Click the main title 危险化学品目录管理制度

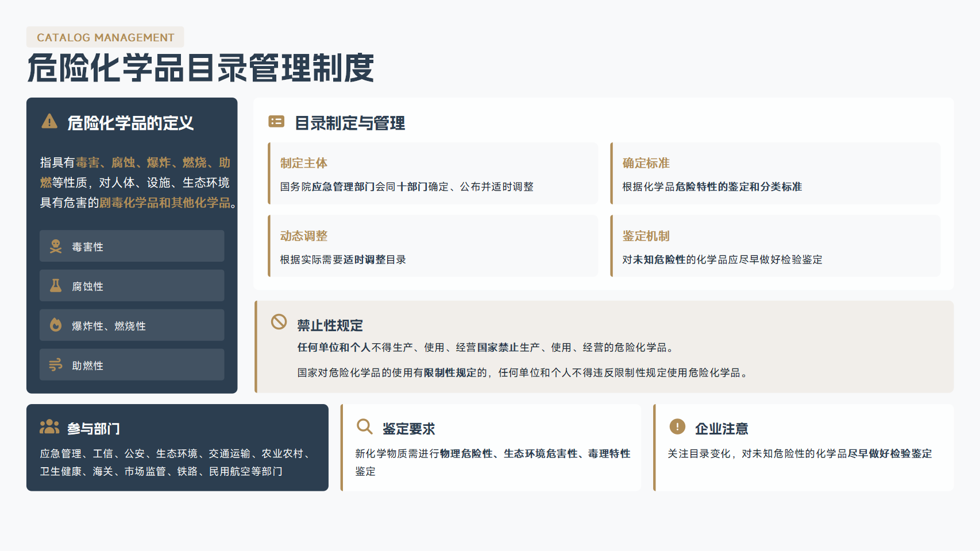click(x=201, y=68)
